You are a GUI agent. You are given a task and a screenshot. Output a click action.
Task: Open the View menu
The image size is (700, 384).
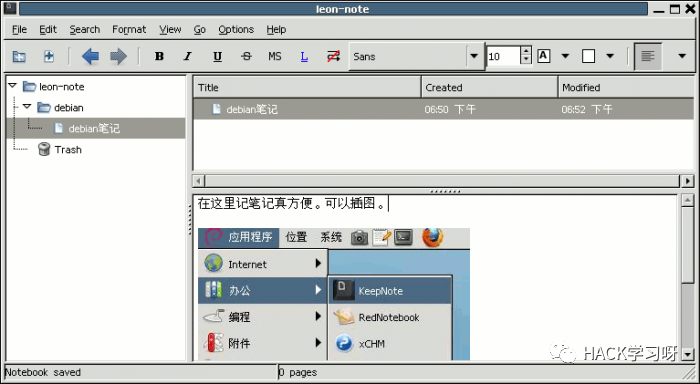coord(170,29)
